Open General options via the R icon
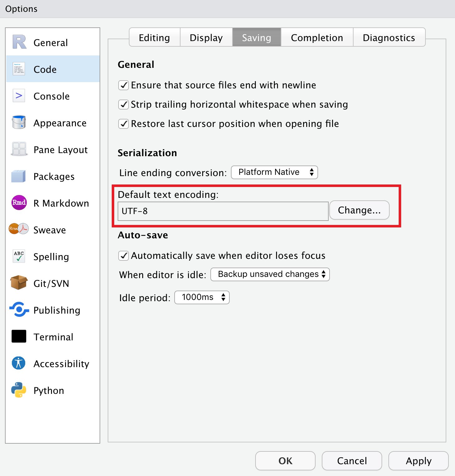The width and height of the screenshot is (455, 476). pos(19,42)
